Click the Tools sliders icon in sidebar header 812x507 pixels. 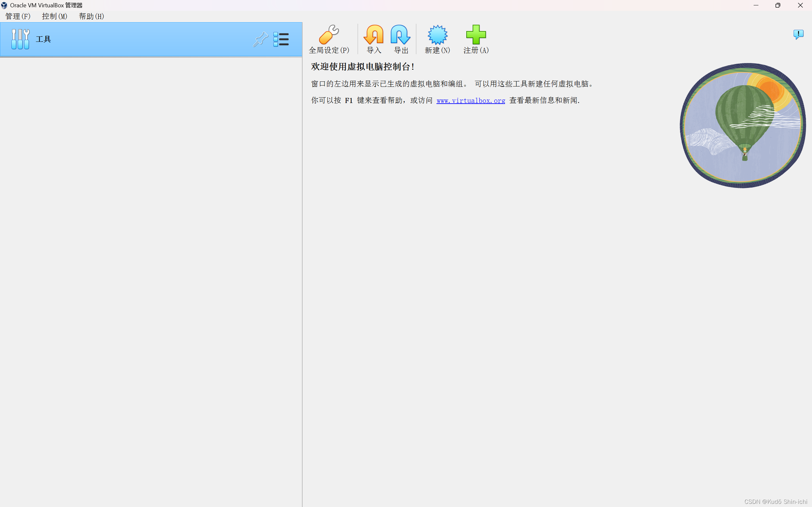click(x=20, y=39)
